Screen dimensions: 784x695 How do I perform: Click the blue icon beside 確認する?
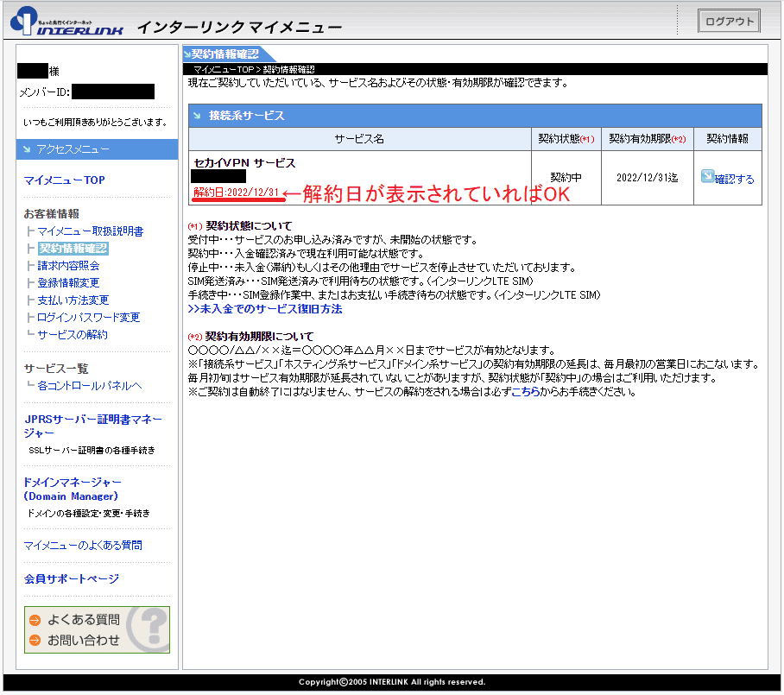[x=707, y=176]
